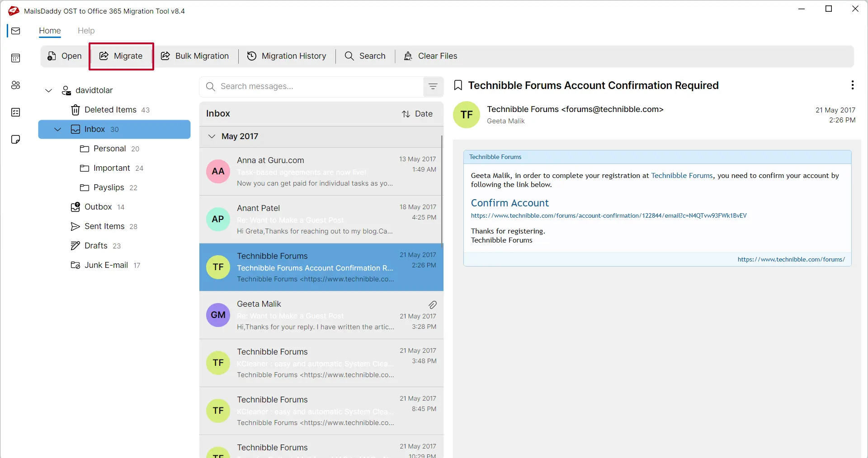
Task: Collapse the Inbox folder subtree
Action: (58, 129)
